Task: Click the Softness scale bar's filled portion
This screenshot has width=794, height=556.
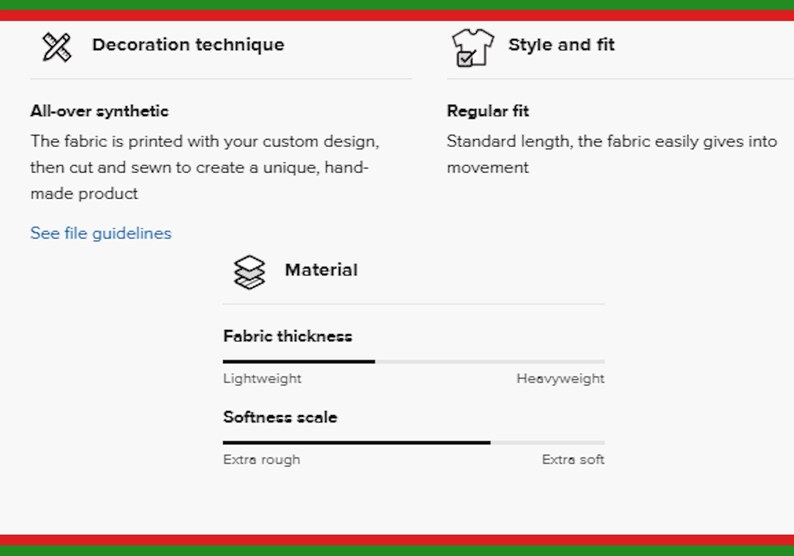Action: (x=356, y=443)
